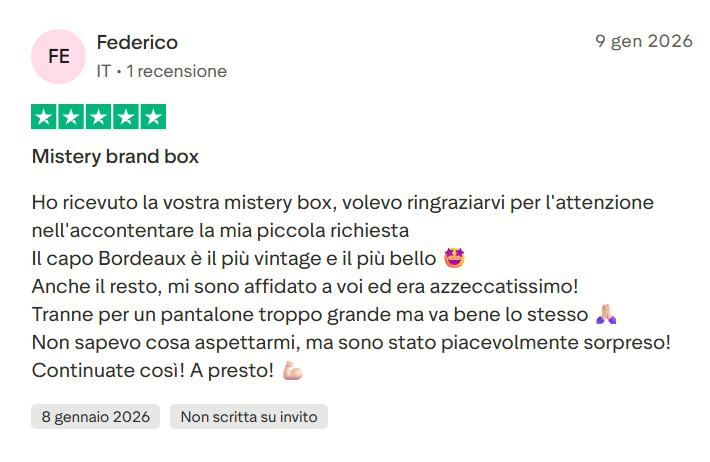
Task: Click the line starting "Non sapevo cosa aspettarmi"
Action: click(x=350, y=342)
